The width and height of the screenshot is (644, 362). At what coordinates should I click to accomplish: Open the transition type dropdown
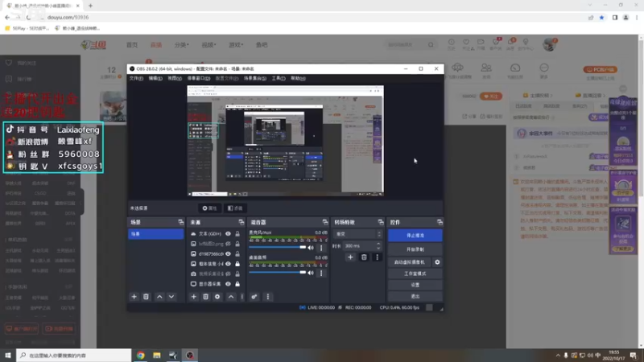coord(357,234)
